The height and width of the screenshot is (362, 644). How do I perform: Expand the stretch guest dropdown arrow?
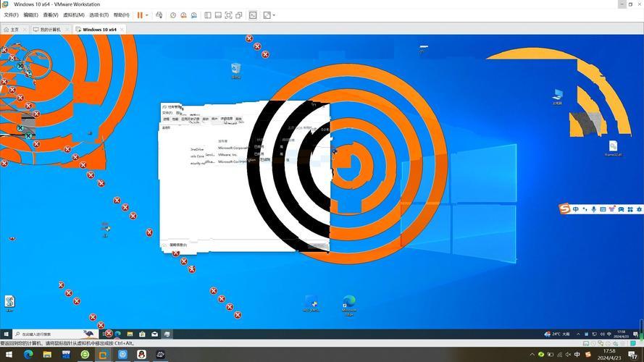point(274,15)
